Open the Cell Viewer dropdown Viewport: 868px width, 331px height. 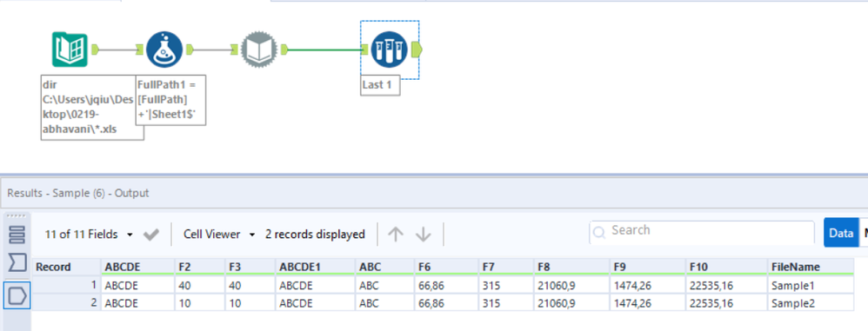click(x=219, y=235)
